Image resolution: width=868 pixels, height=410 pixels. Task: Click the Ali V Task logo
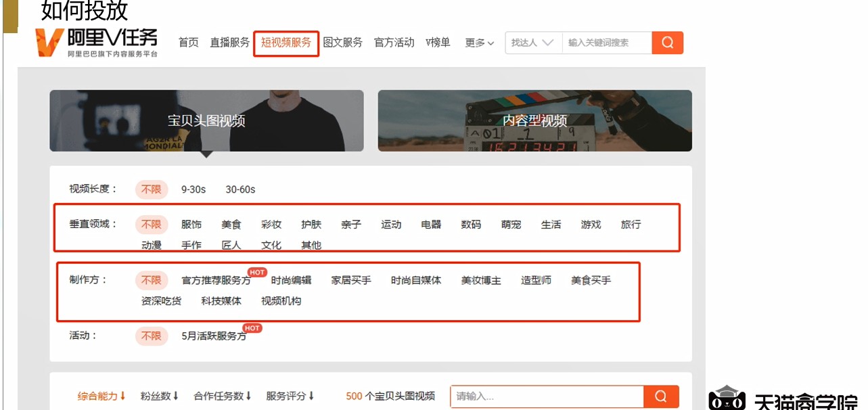tap(97, 42)
